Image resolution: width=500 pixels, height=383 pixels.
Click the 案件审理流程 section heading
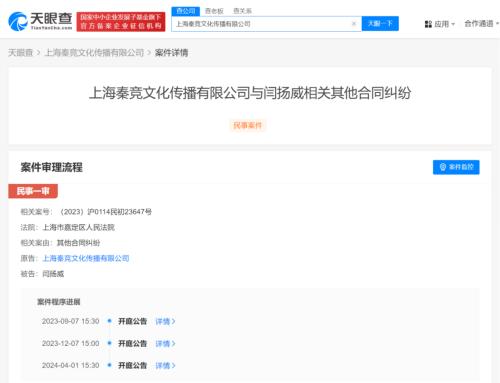tap(51, 167)
